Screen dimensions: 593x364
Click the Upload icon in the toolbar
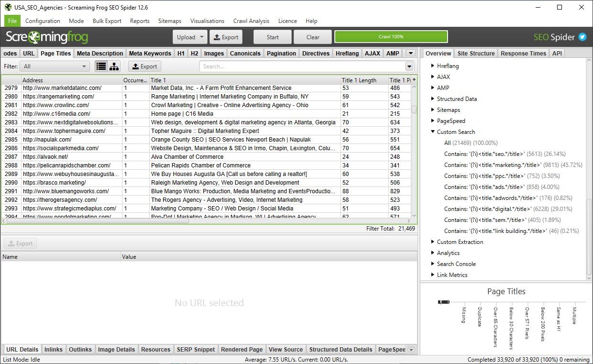(187, 37)
